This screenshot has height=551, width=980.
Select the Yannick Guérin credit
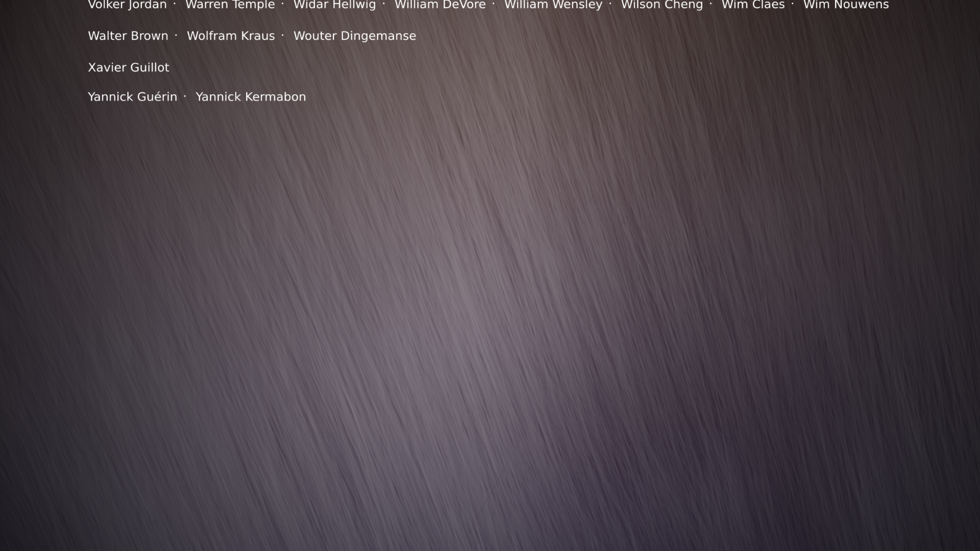coord(132,96)
